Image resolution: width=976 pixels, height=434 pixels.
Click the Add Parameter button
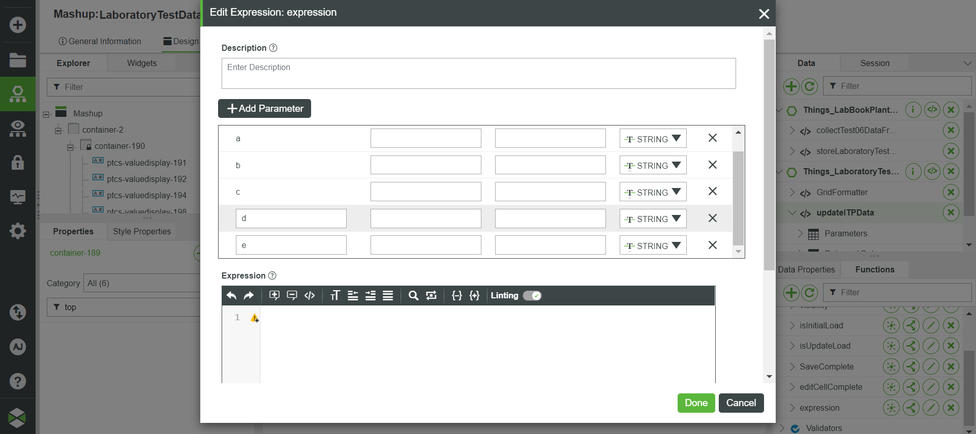coord(265,108)
